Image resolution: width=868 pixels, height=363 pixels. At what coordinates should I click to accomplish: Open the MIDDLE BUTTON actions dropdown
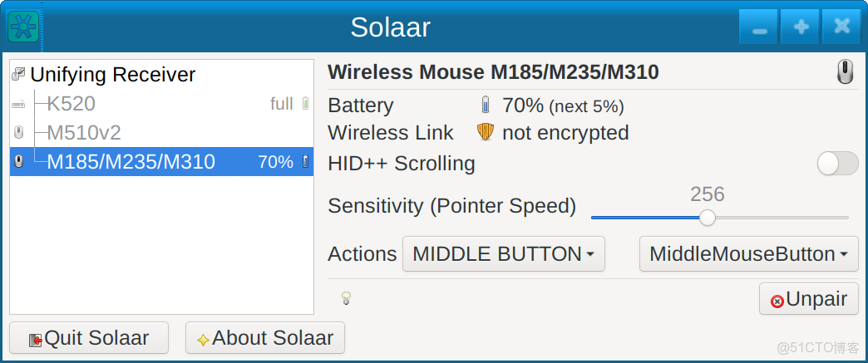point(503,254)
